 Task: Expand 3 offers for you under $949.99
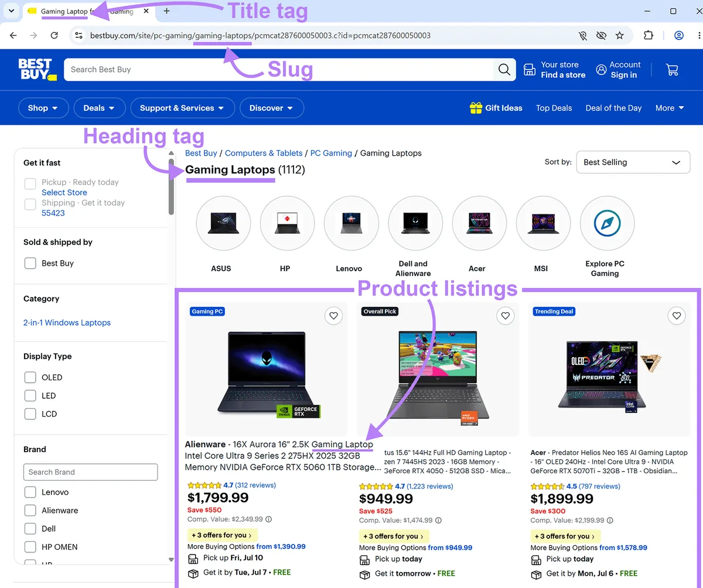tap(394, 536)
